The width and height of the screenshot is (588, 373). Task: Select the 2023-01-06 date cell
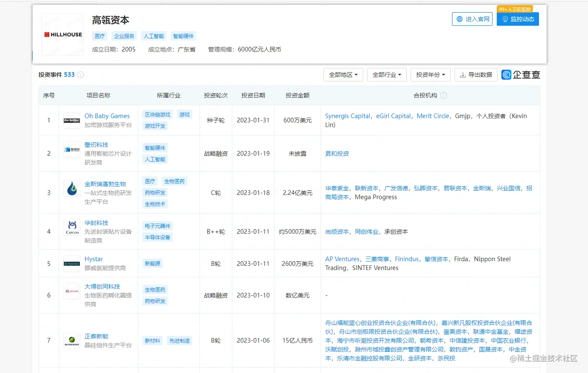pos(253,341)
